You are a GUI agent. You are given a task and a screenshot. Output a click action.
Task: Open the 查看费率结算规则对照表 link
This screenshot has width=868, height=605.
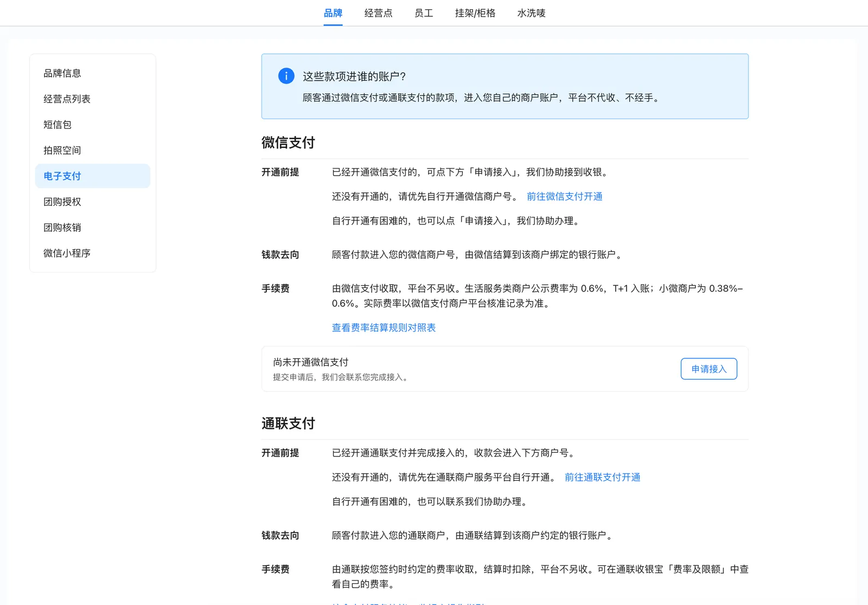click(384, 327)
